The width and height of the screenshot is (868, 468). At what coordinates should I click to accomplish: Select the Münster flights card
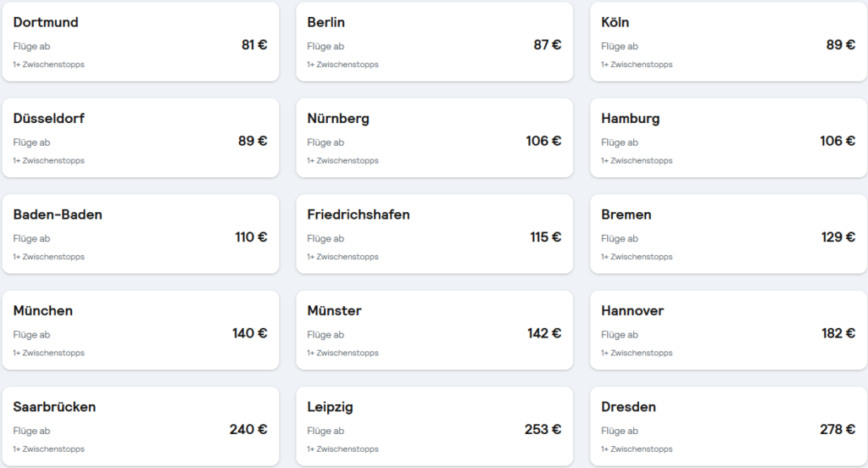pyautogui.click(x=435, y=330)
